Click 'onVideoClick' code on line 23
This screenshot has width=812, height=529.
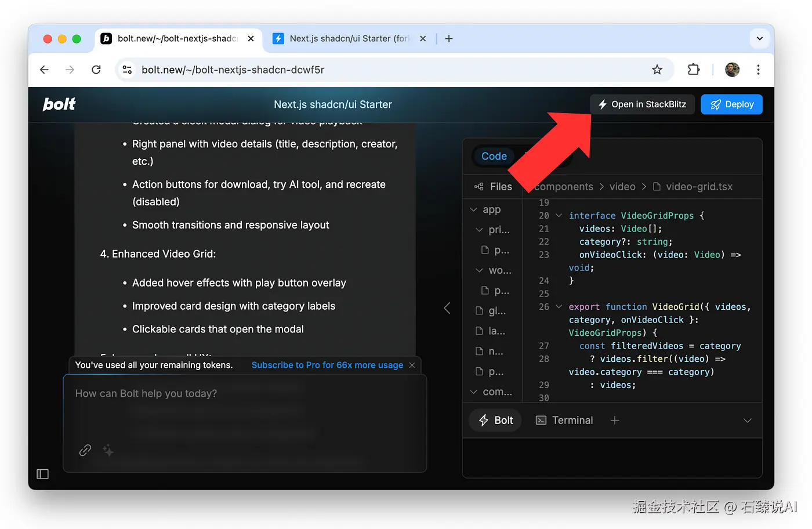point(611,255)
